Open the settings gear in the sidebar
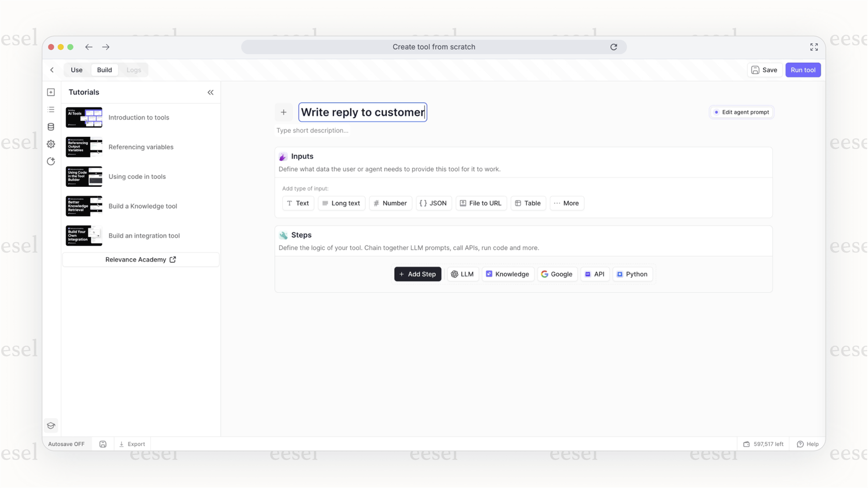This screenshot has height=488, width=868. (51, 144)
